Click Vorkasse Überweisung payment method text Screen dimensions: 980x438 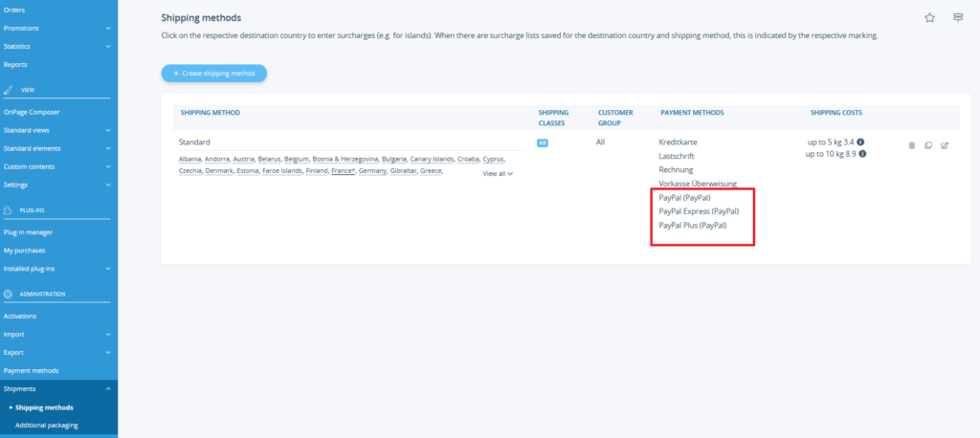click(x=698, y=184)
